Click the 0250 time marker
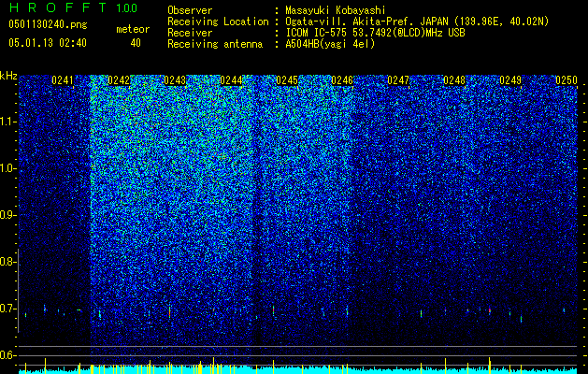 (566, 80)
